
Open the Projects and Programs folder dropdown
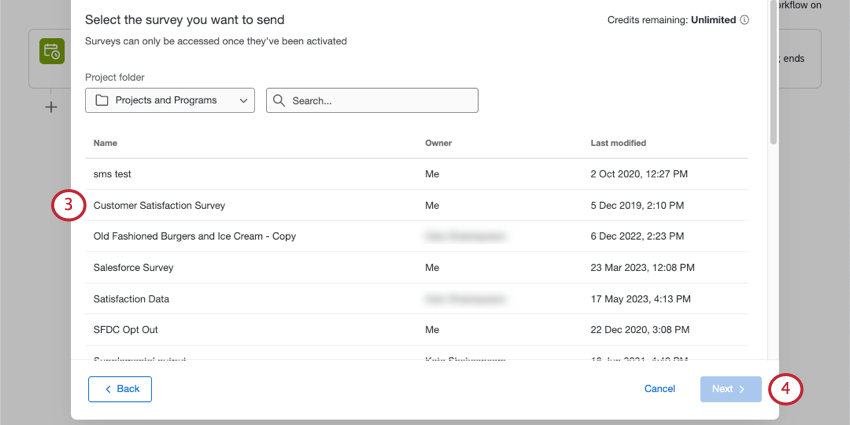pyautogui.click(x=170, y=101)
